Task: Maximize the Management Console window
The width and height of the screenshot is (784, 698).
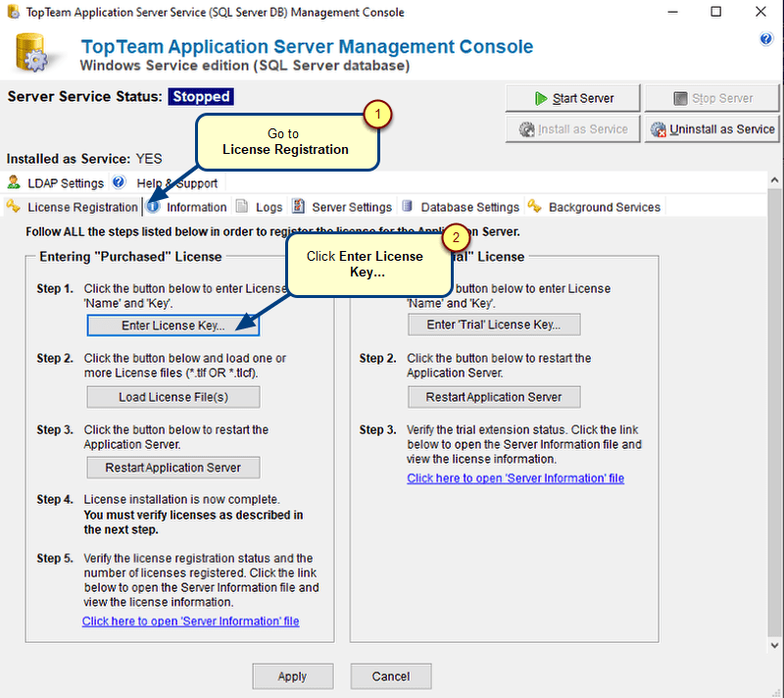Action: click(x=716, y=12)
